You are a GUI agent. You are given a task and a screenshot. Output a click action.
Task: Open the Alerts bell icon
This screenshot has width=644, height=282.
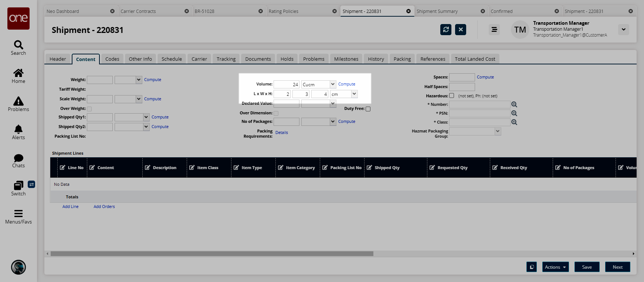(18, 129)
